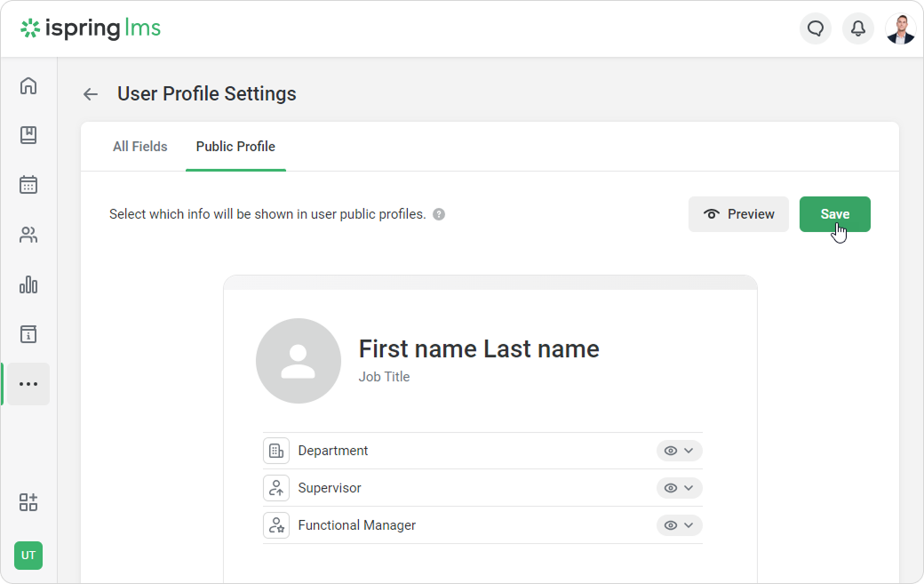
Task: Open the courses book icon in sidebar
Action: tap(28, 135)
